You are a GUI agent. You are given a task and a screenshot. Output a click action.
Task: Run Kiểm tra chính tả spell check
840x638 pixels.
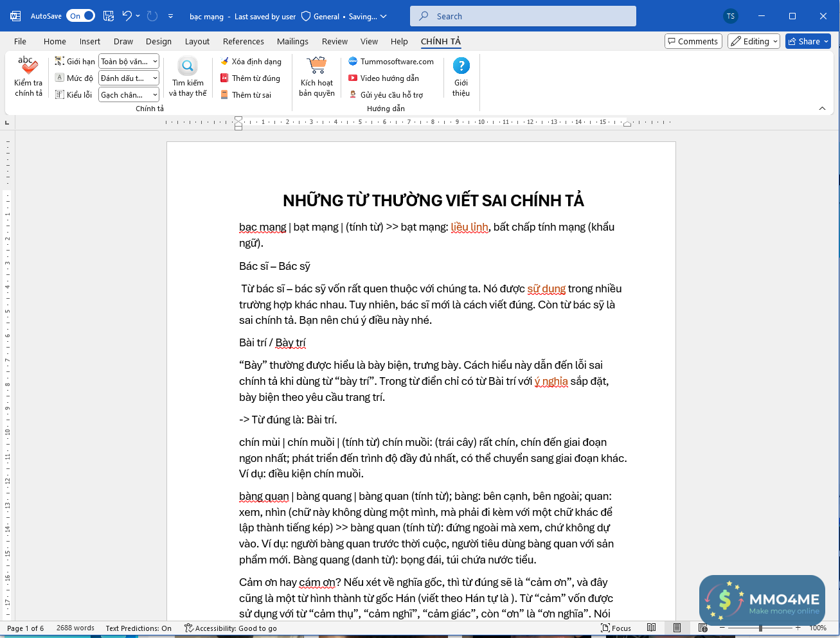tap(28, 76)
